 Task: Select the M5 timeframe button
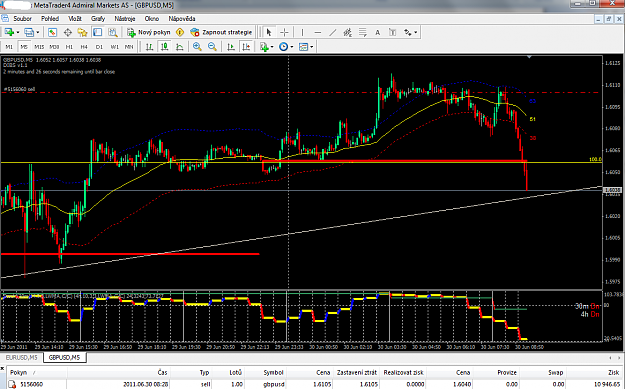[24, 47]
